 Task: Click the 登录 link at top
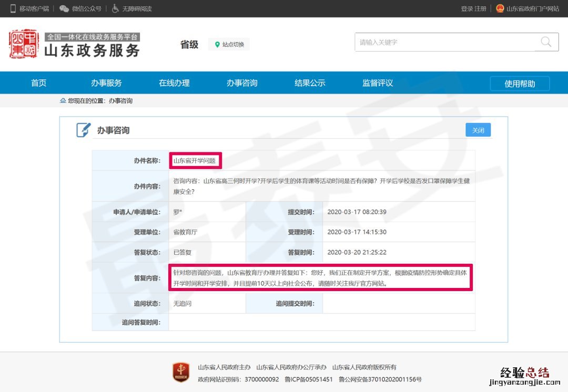coord(466,9)
